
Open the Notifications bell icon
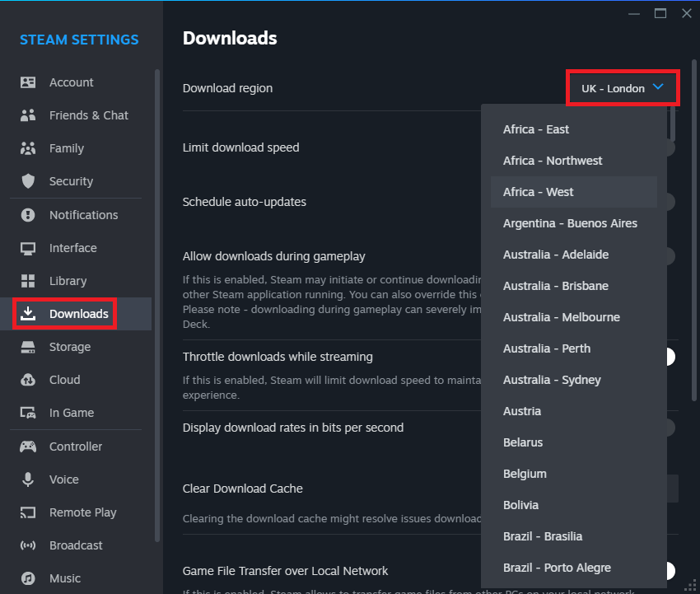point(26,215)
